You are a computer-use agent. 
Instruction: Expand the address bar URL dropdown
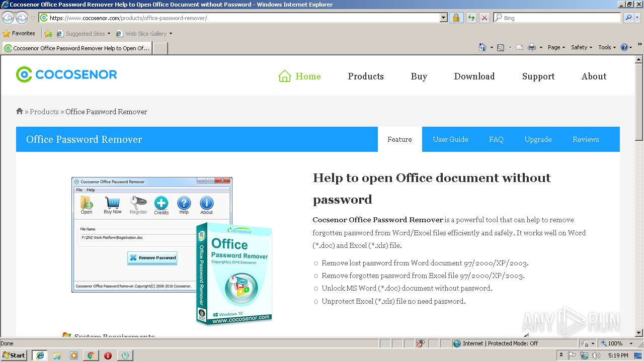[x=443, y=18]
